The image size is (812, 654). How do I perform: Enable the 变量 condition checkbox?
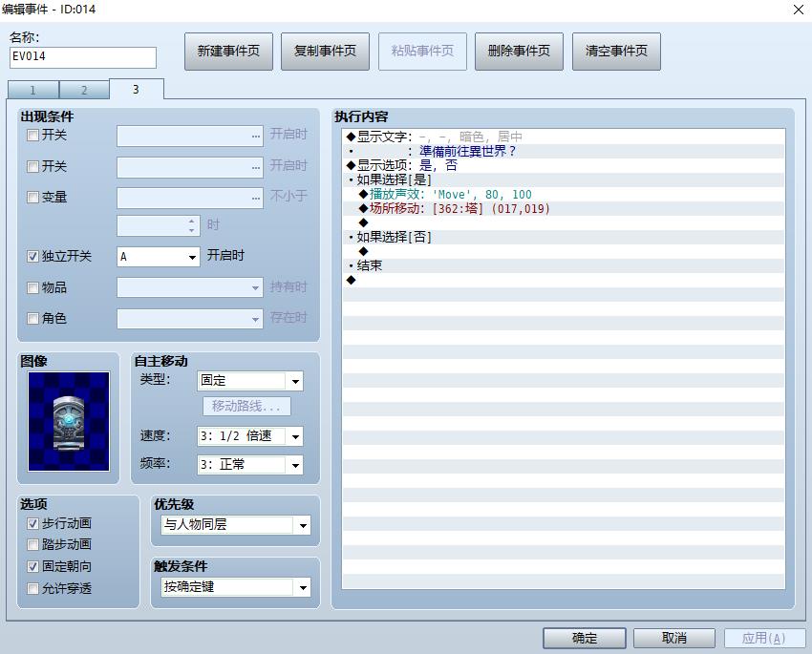coord(32,197)
